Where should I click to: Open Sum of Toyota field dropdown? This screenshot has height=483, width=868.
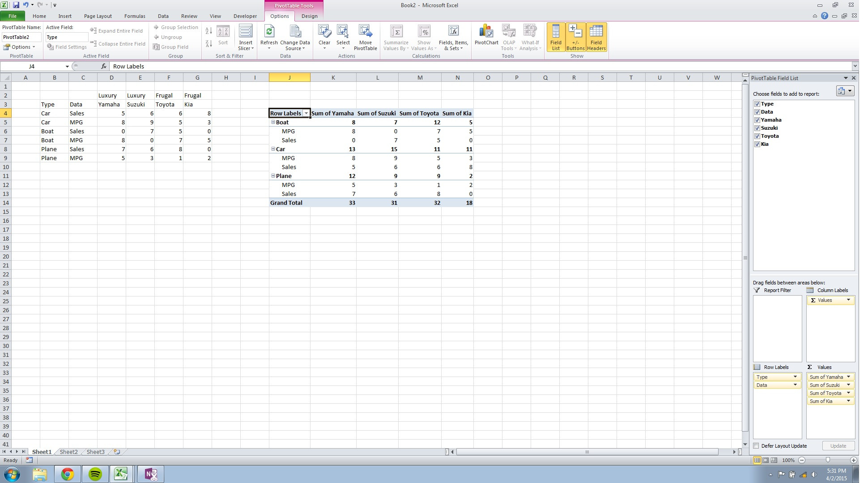point(848,393)
